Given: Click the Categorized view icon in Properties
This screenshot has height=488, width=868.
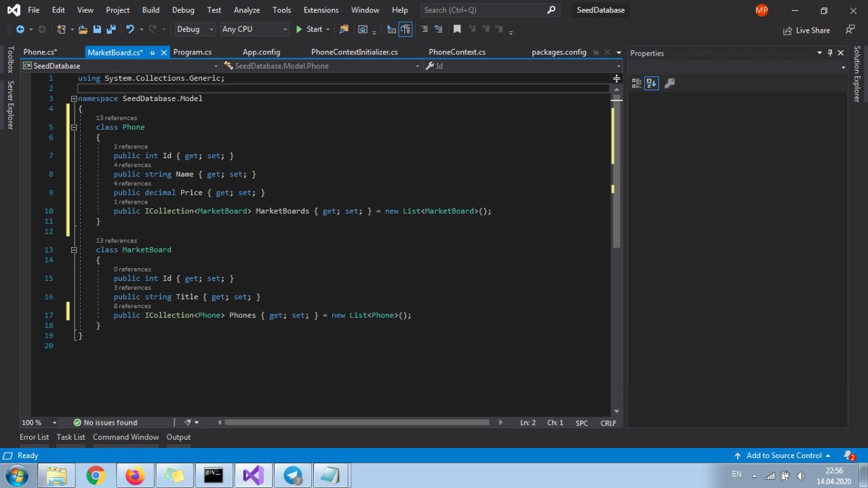Looking at the screenshot, I should pyautogui.click(x=636, y=83).
